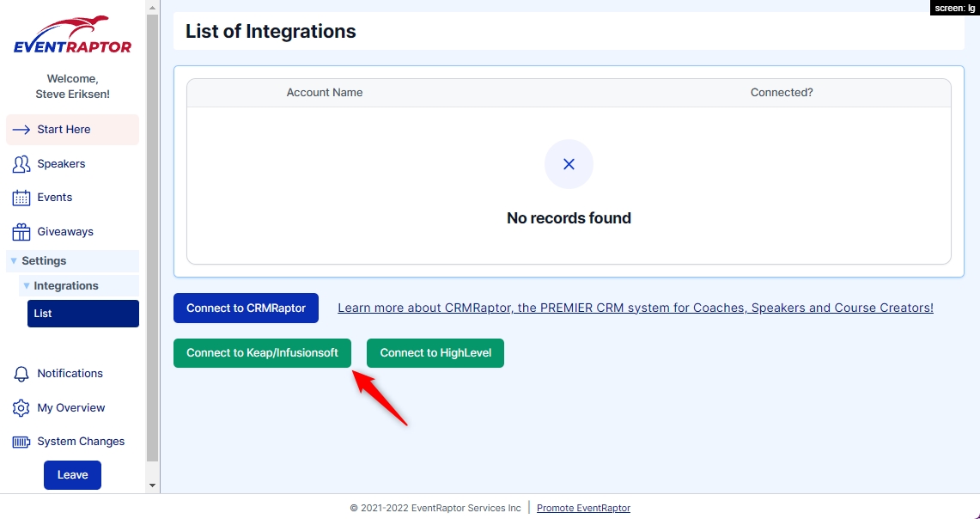Collapse the Integrations submenu triangle
The image size is (980, 519).
[26, 286]
